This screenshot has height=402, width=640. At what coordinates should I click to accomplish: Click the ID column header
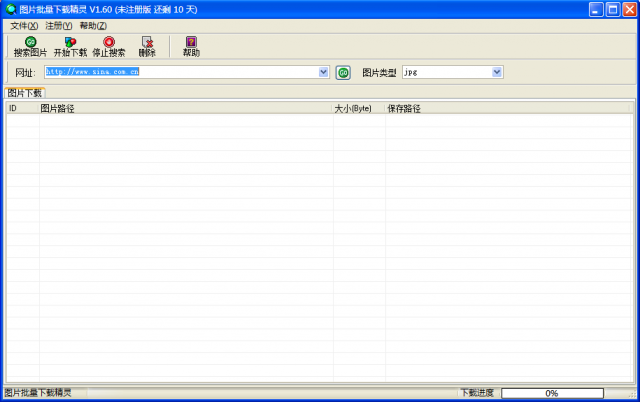23,109
